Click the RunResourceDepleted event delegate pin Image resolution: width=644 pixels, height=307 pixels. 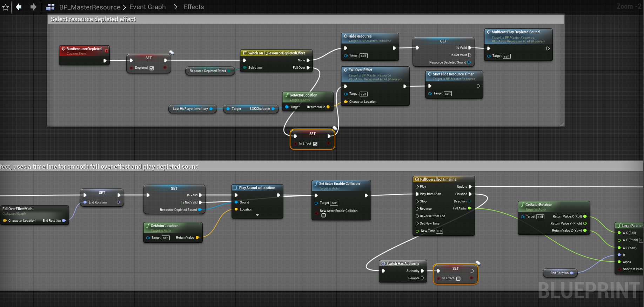(107, 51)
